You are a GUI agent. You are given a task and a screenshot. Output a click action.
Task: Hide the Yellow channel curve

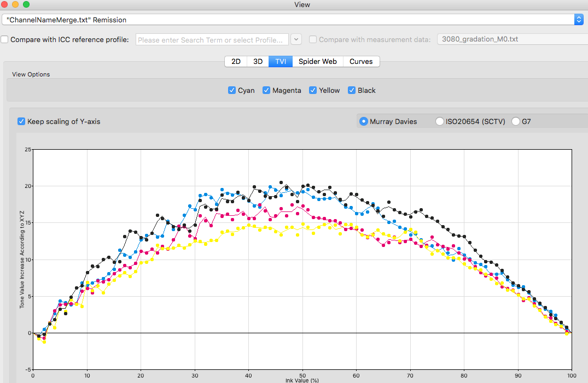(x=313, y=90)
